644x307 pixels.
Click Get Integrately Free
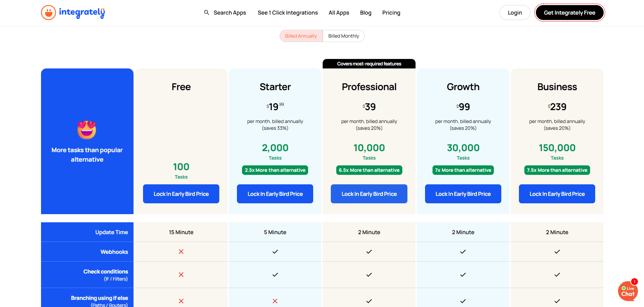pos(569,12)
